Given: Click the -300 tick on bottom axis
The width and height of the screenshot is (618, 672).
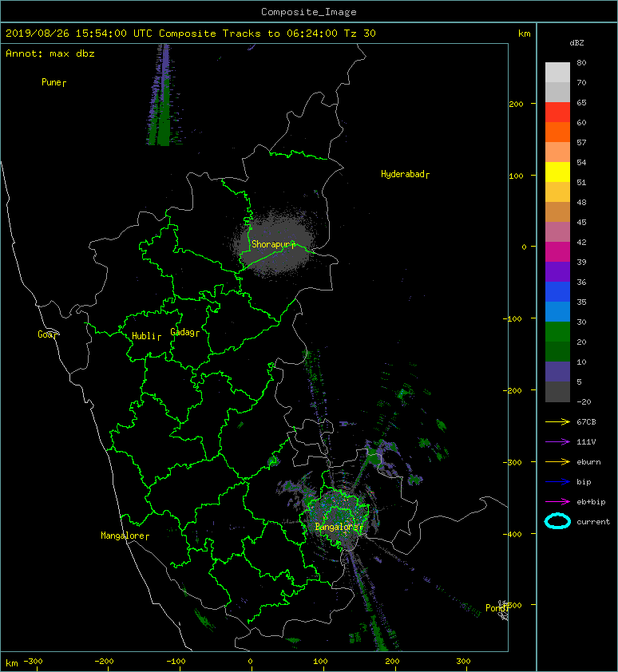Looking at the screenshot, I should click(x=33, y=662).
